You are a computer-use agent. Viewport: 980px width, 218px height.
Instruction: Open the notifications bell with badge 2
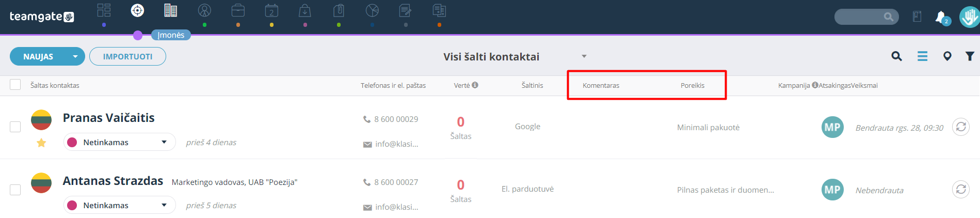coord(942,18)
